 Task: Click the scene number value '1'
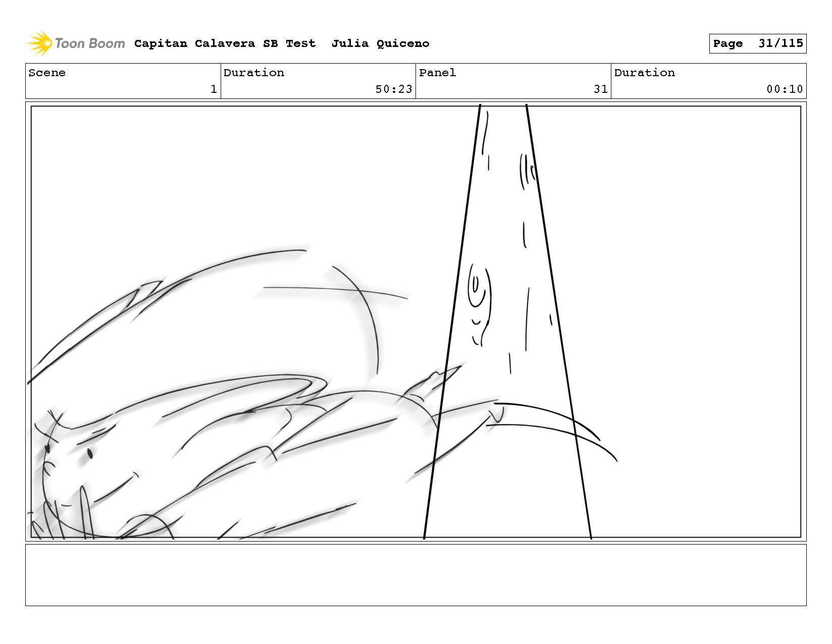(x=214, y=89)
